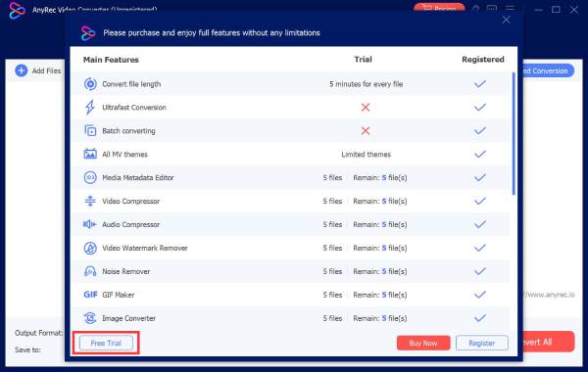This screenshot has height=372, width=588.
Task: Click the All MV themes icon
Action: (90, 154)
